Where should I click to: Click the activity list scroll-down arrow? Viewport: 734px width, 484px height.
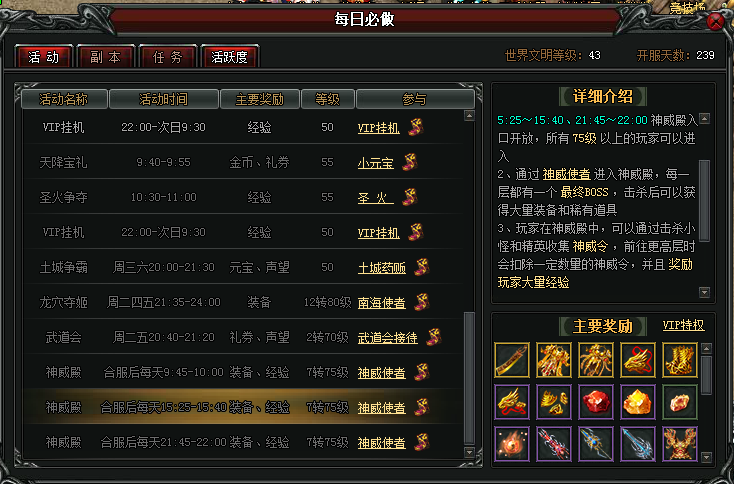tap(469, 452)
